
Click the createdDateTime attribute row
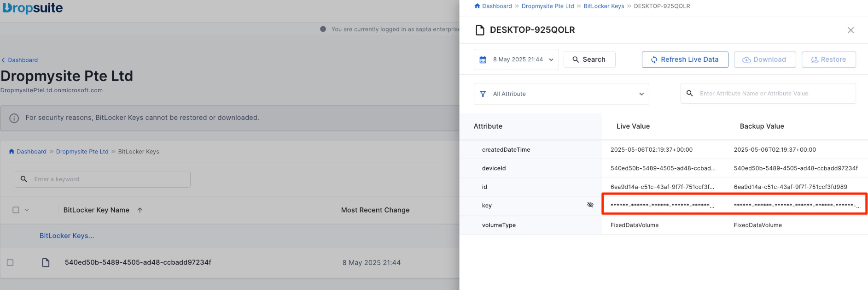[x=664, y=149]
